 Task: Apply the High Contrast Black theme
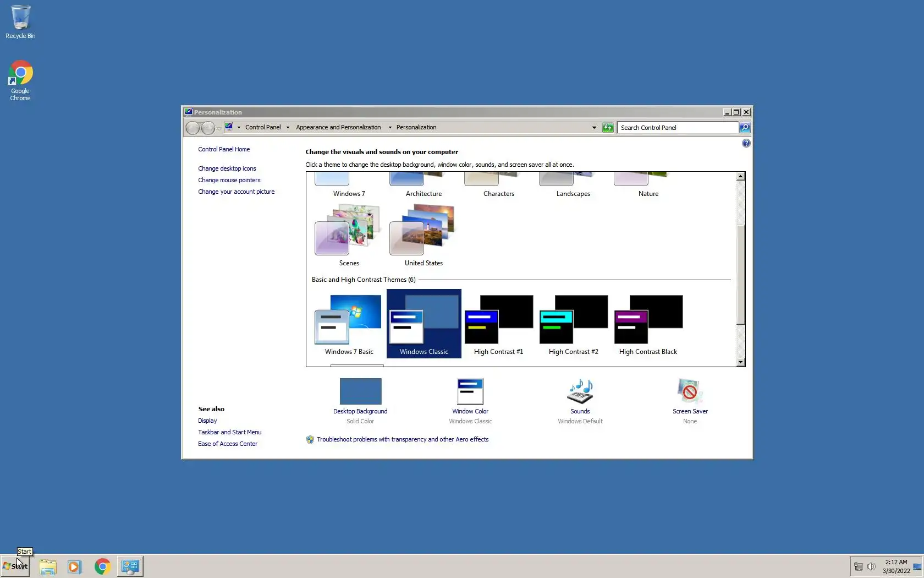(x=648, y=325)
